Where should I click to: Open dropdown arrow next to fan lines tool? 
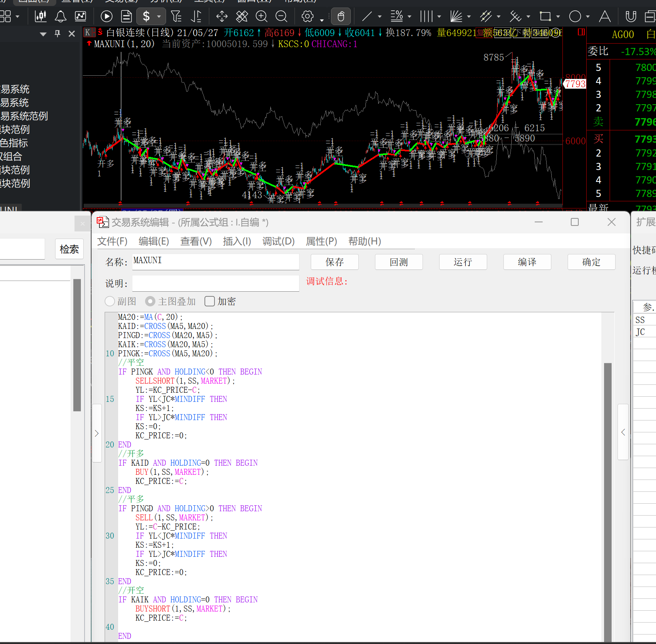click(x=469, y=17)
